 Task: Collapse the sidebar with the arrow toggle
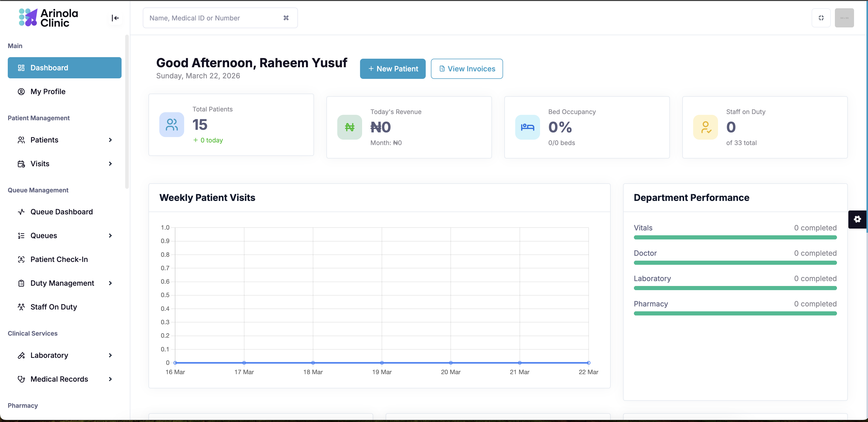point(115,18)
